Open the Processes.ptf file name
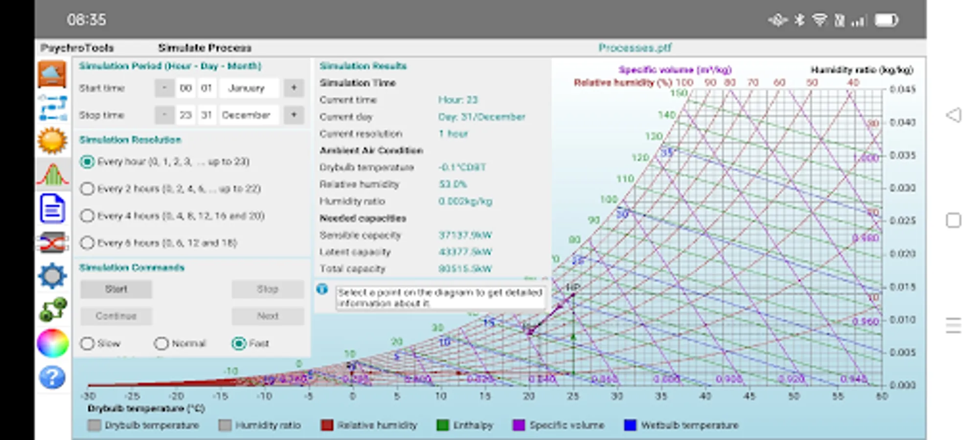 point(635,48)
